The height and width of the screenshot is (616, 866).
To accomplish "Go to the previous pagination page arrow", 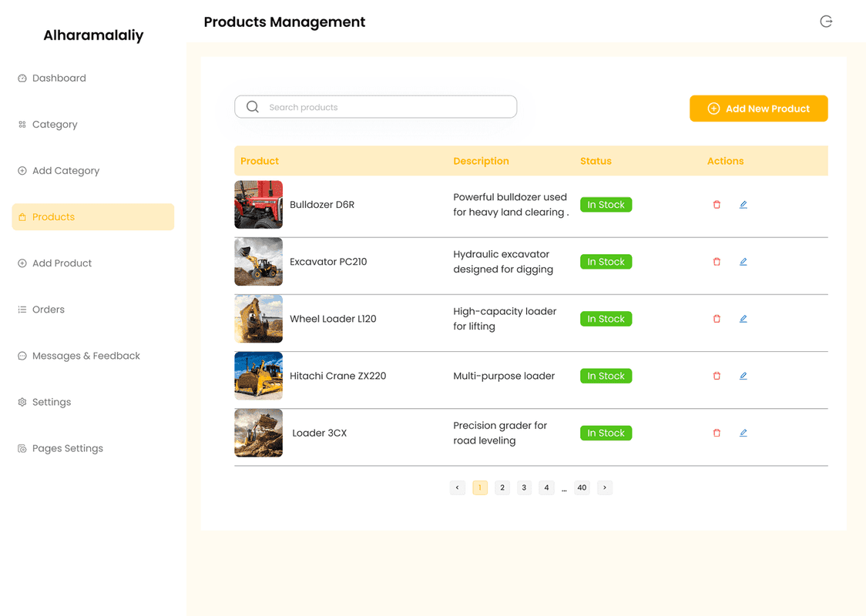I will pos(457,487).
